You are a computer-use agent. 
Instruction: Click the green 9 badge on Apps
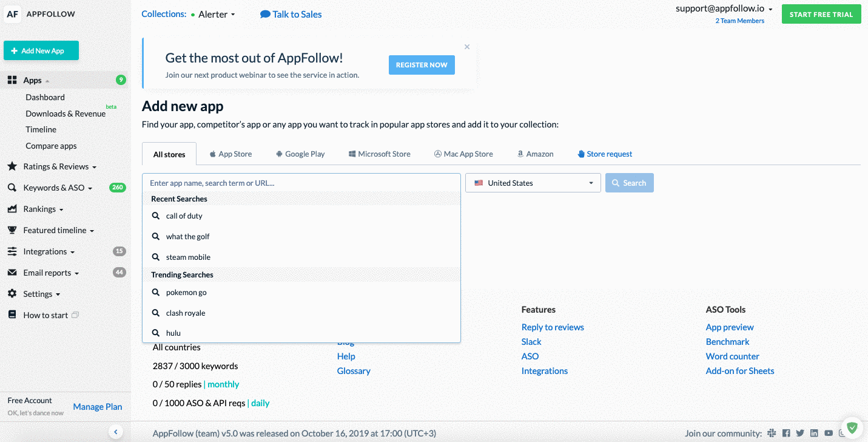coord(121,80)
